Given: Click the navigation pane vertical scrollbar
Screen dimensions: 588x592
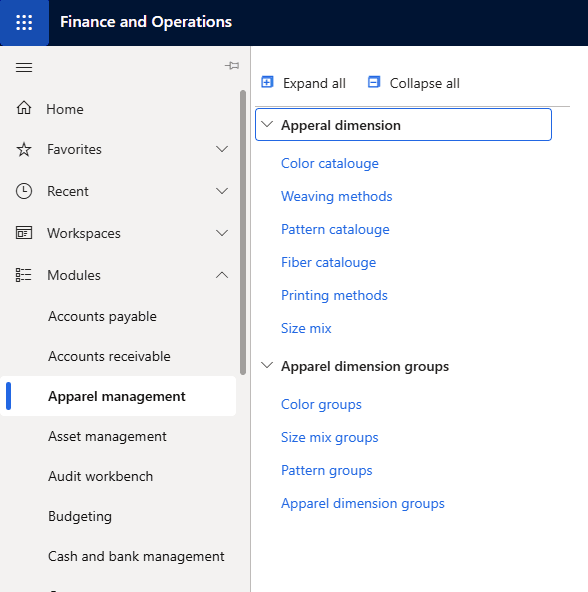Looking at the screenshot, I should [x=243, y=232].
